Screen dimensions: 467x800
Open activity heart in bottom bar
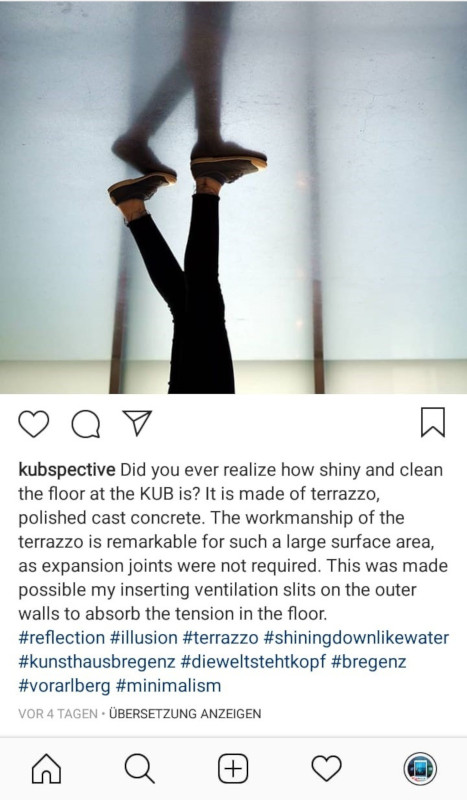coord(327,768)
